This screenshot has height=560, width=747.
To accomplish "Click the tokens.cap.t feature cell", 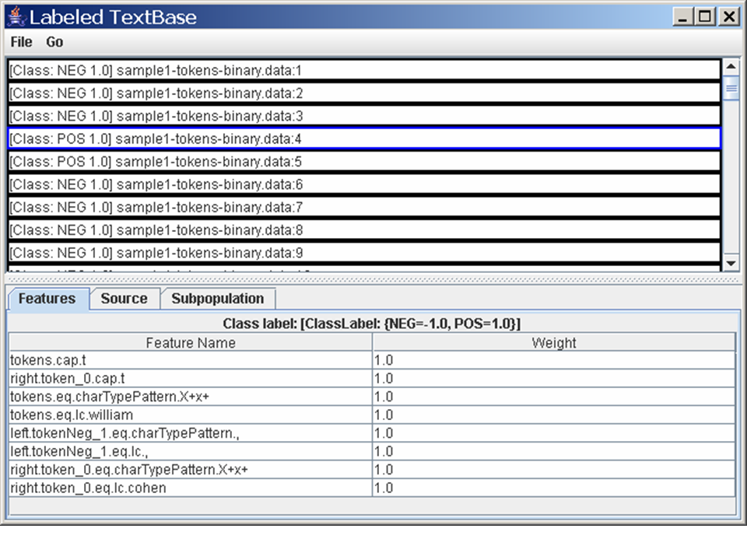I will point(190,360).
